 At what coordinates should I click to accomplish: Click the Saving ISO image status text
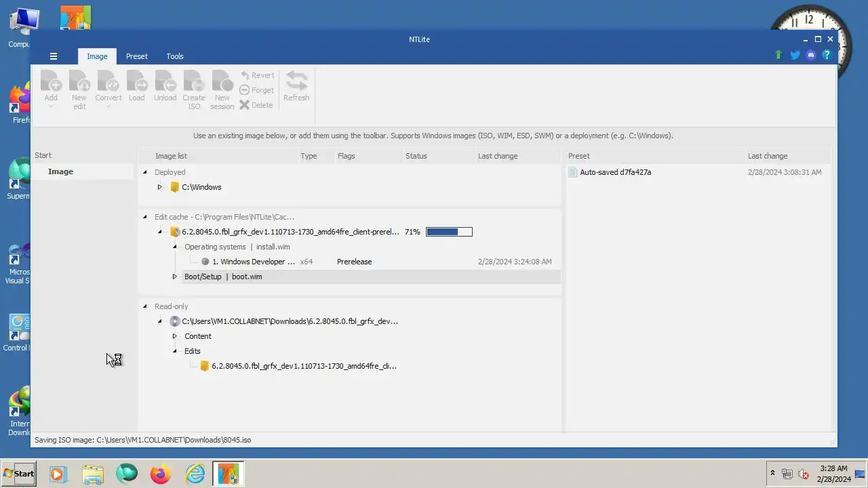(x=143, y=440)
